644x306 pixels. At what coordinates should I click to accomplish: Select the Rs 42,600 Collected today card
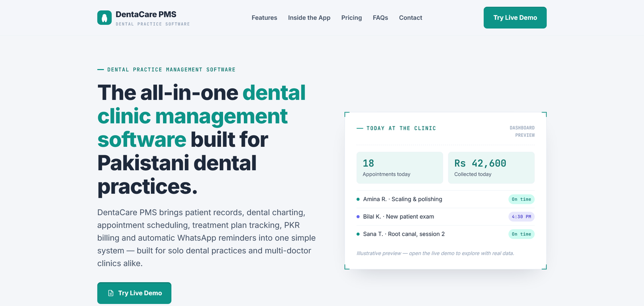point(491,168)
